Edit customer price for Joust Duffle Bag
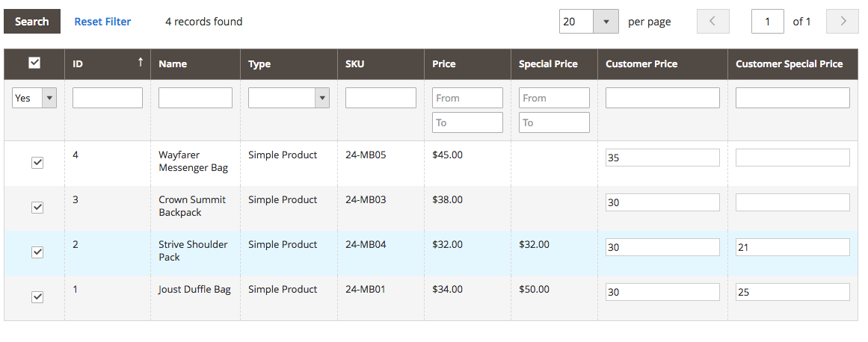Screen dimensions: 868x342 [662, 292]
